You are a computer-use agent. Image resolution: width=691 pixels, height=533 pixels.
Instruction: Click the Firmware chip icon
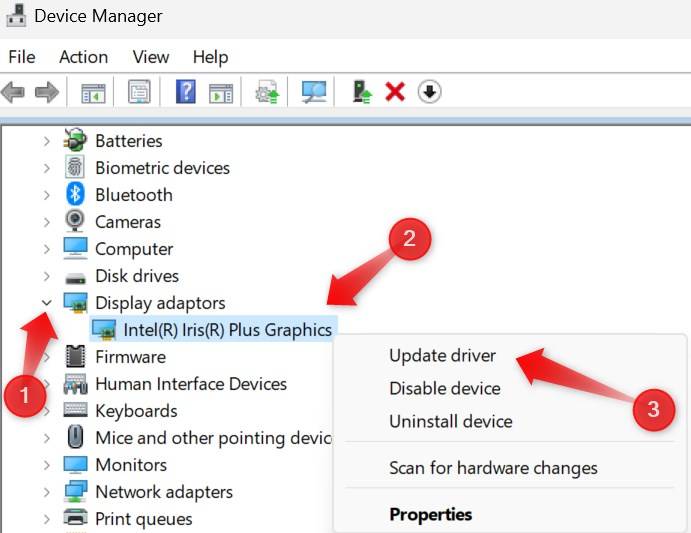tap(75, 356)
